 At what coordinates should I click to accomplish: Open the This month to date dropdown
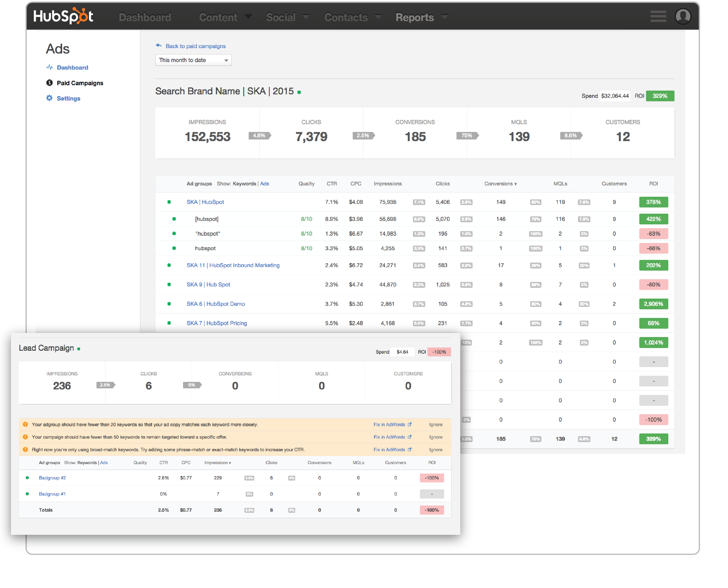[193, 60]
